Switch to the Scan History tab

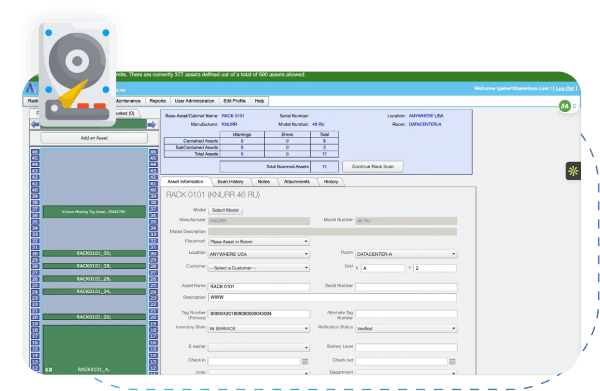click(230, 182)
